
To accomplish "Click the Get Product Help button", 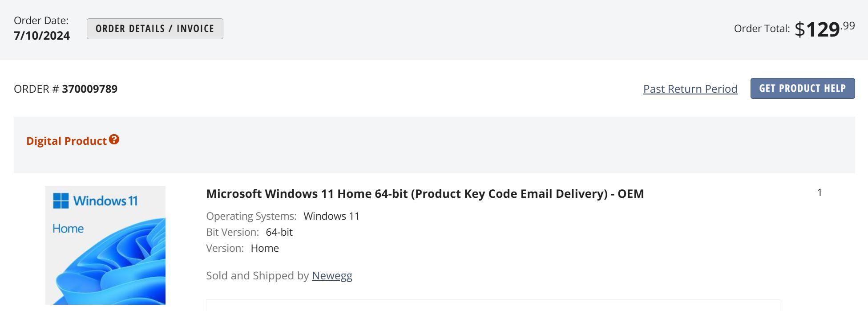I will [803, 88].
